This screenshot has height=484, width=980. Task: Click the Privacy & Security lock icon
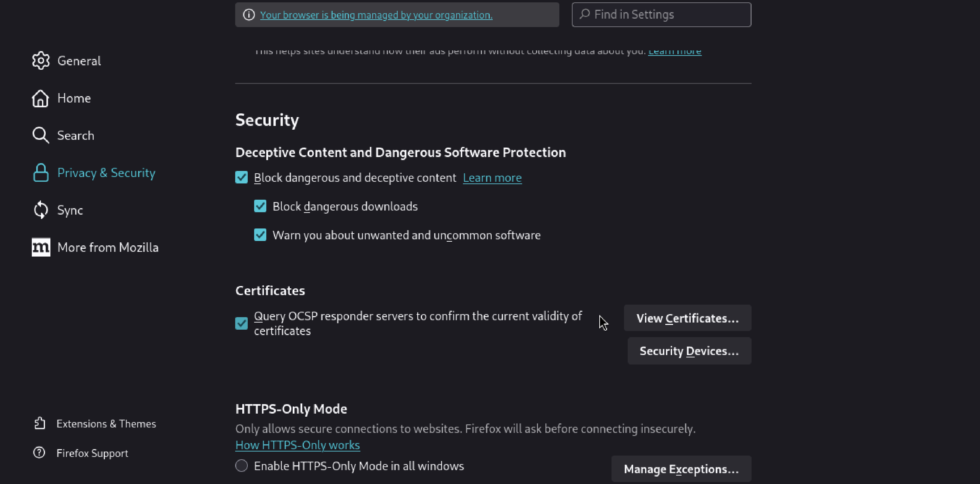click(x=41, y=173)
